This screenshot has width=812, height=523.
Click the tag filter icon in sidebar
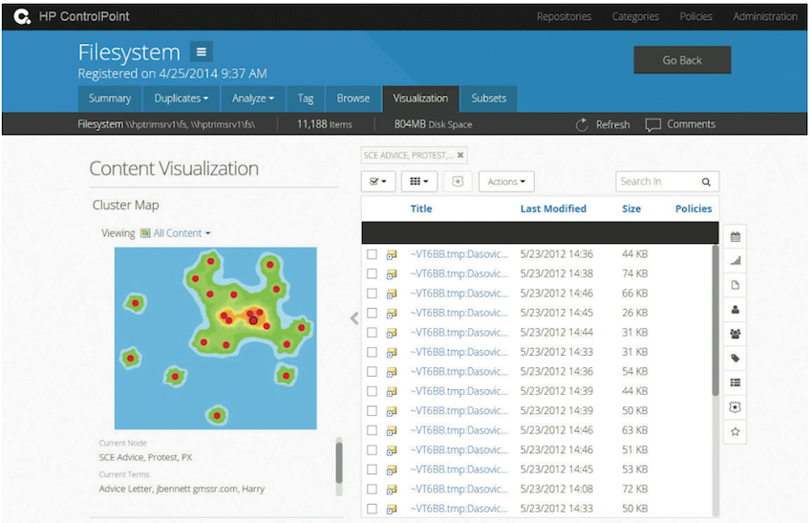point(735,359)
